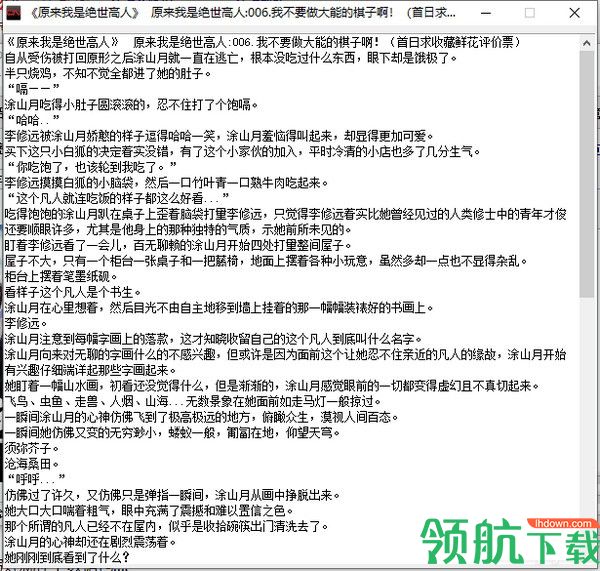Click the line 须弥芥子。
Viewport: 600px width, 571px height.
tap(32, 448)
